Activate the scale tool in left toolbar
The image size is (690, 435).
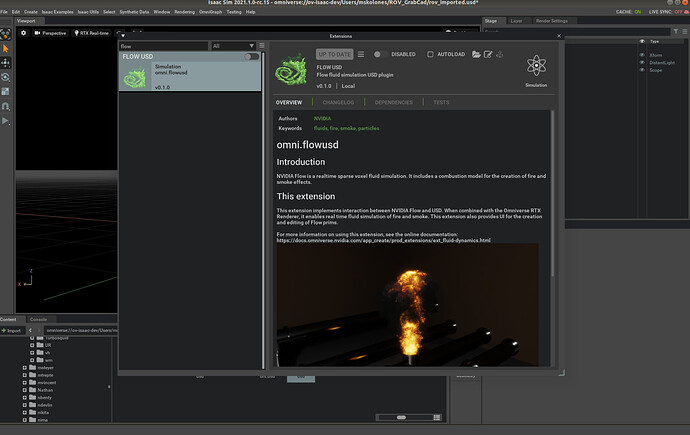point(6,91)
